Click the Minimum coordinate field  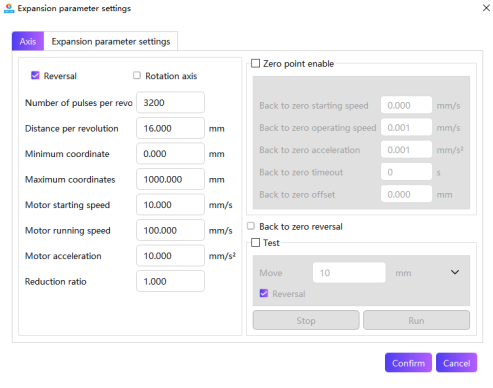click(170, 153)
